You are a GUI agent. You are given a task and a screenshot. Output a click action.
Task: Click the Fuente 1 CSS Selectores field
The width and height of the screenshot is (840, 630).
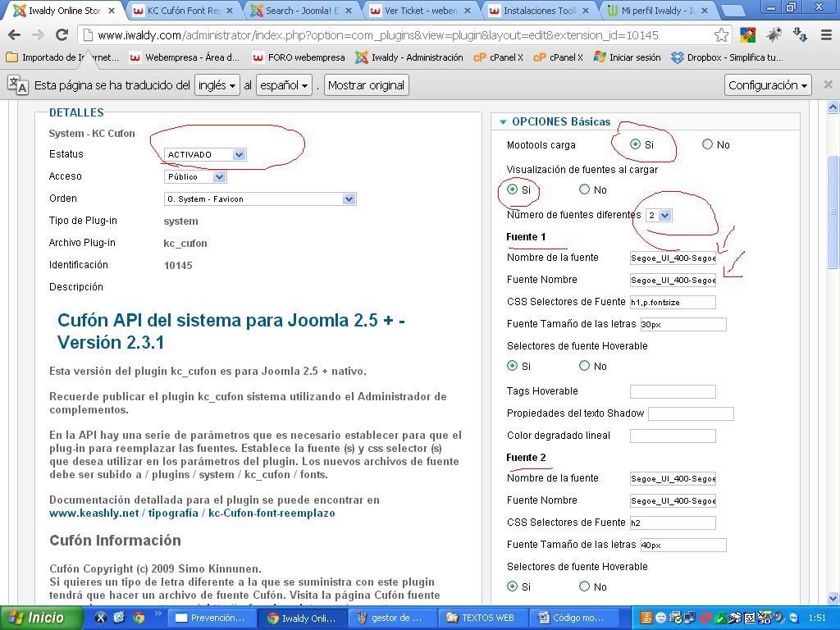pyautogui.click(x=673, y=302)
